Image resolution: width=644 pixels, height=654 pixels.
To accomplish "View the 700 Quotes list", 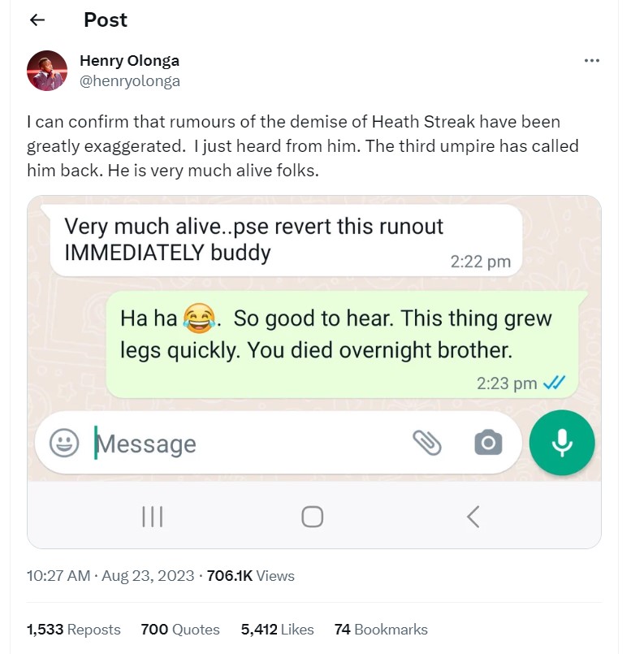I will pos(180,630).
